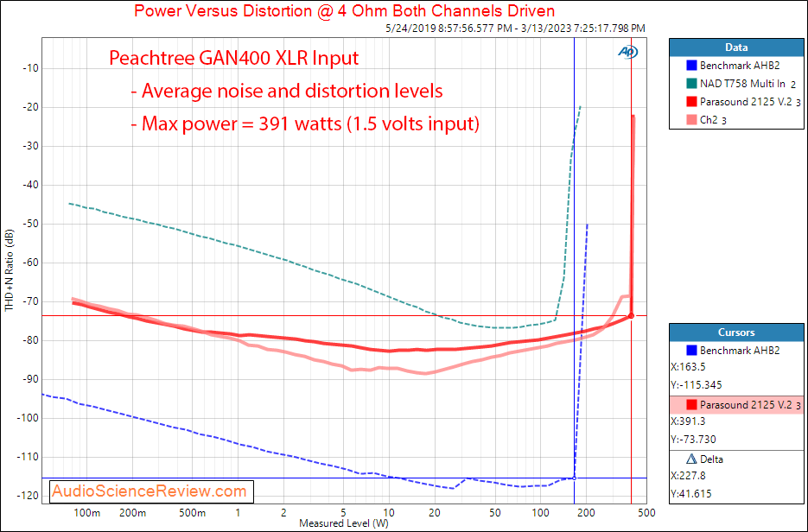Click the 'THD+N Ratio (dB)' y-axis title

click(10, 269)
